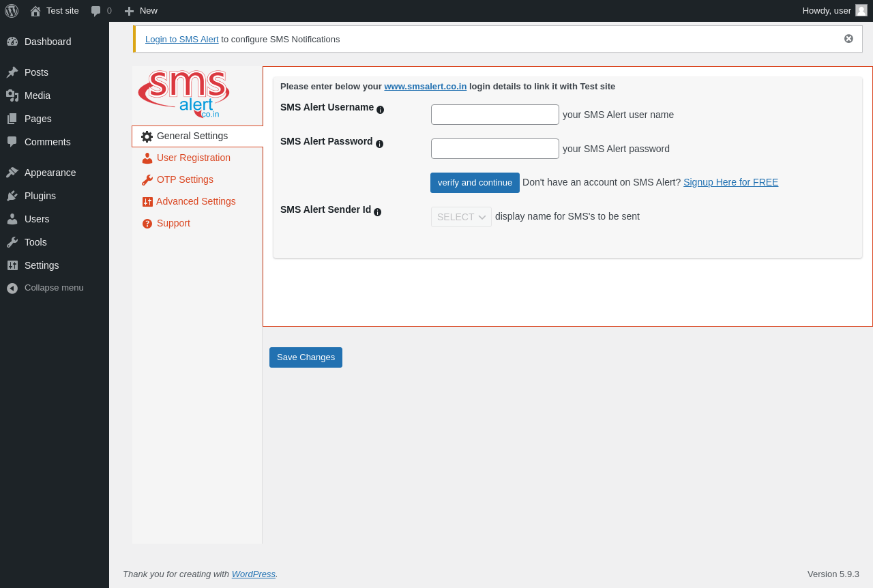The height and width of the screenshot is (588, 873).
Task: Go to the Plugins menu
Action: 55,196
